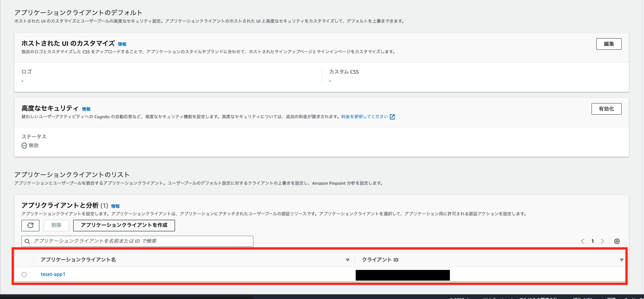Open teset-app1 app client link
Image resolution: width=644 pixels, height=299 pixels.
click(53, 274)
